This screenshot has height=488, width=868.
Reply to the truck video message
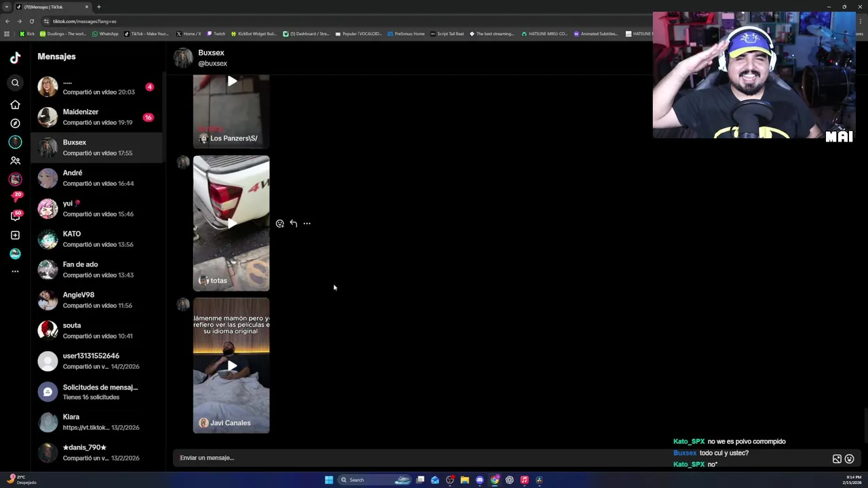point(294,223)
